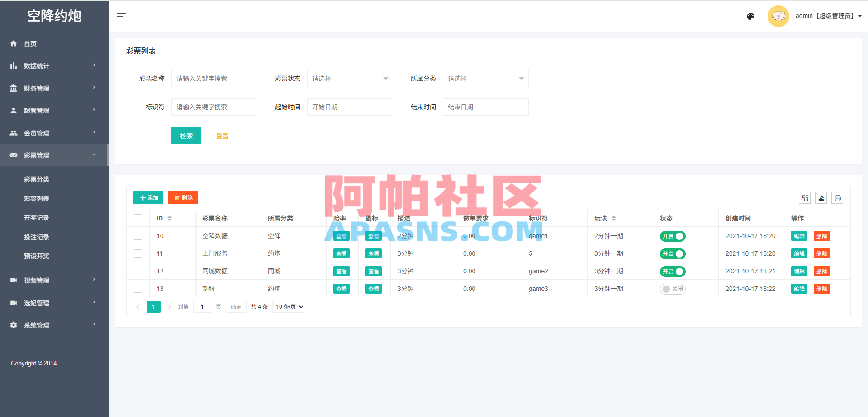This screenshot has height=417, width=868.
Task: View the 赔率 of 同城数据 row
Action: pos(342,271)
